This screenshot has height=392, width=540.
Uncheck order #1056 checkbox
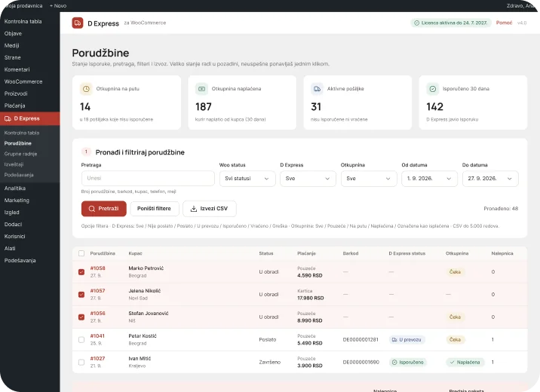click(x=81, y=317)
